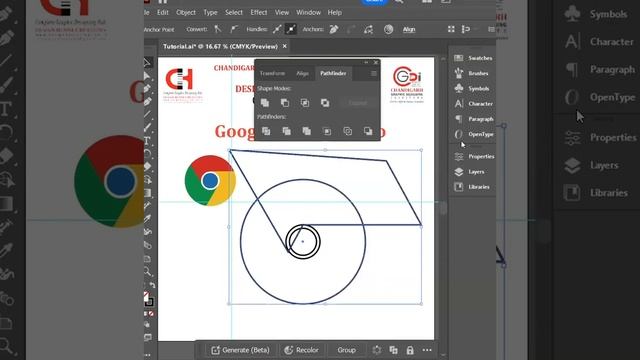Apply Minus Front shape mode
Screen dimensions: 640x360
[x=285, y=103]
